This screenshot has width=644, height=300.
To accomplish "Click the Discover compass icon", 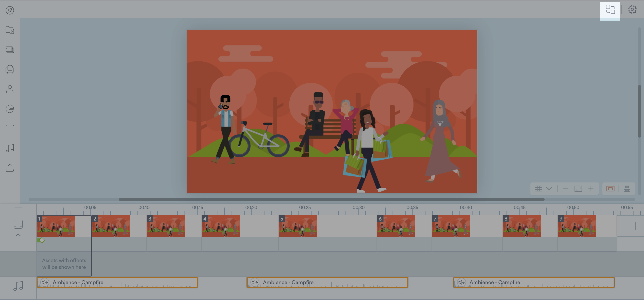I will (x=10, y=10).
